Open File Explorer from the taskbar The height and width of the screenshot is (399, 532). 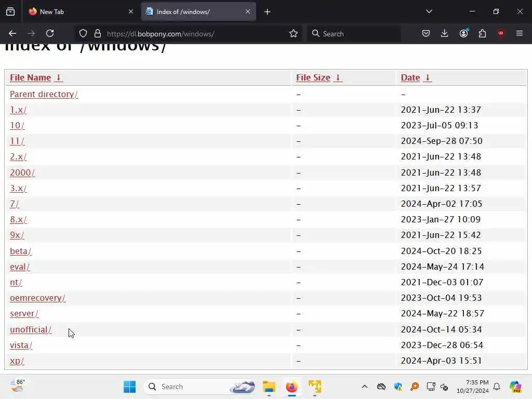(x=269, y=387)
